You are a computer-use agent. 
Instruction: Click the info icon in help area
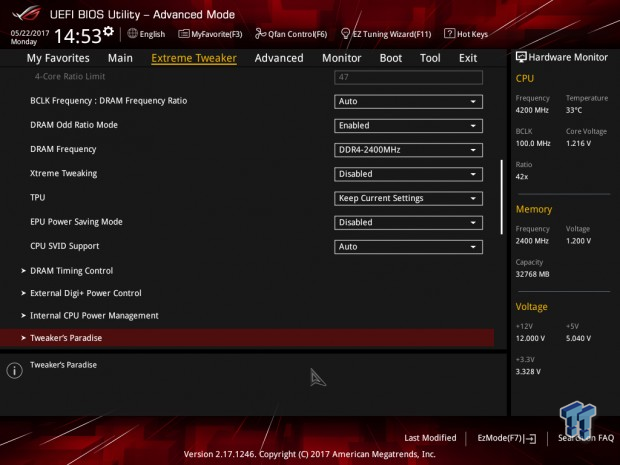pos(15,370)
